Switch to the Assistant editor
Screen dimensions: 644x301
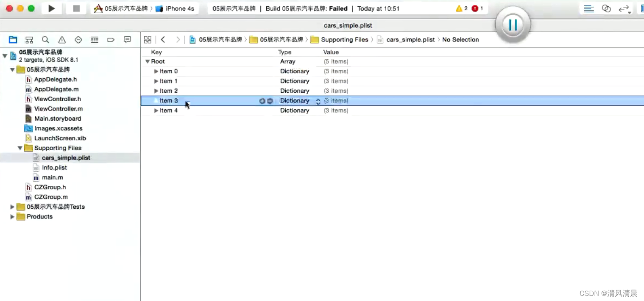[x=606, y=8]
